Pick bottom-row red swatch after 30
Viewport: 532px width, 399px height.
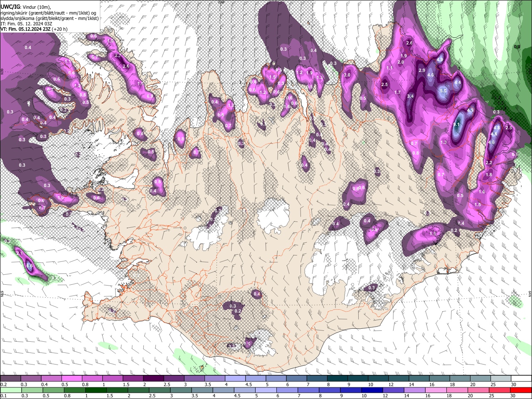click(521, 390)
